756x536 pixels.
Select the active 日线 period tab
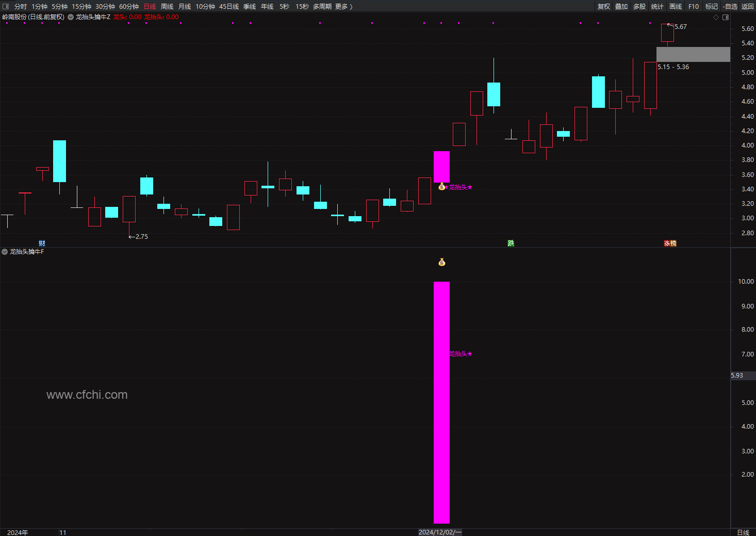click(x=150, y=7)
